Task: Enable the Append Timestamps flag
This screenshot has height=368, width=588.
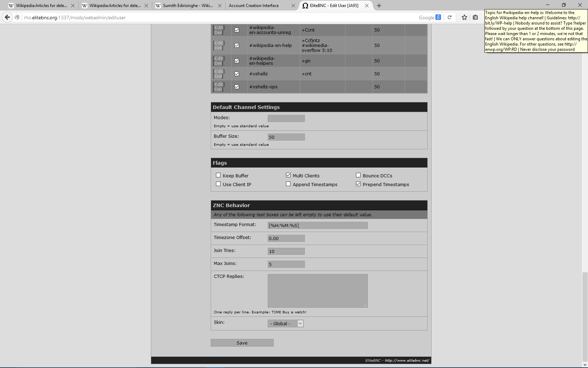Action: tap(288, 184)
